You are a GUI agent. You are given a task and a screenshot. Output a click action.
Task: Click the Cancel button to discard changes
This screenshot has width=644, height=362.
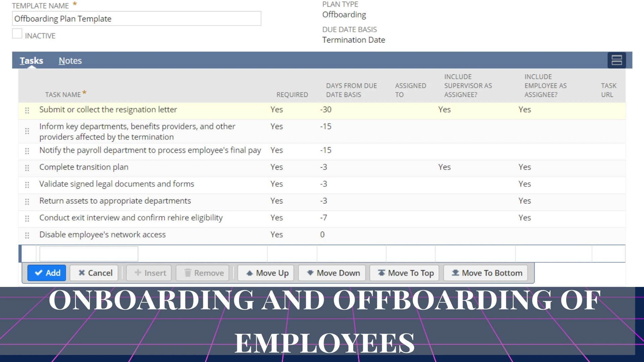click(x=96, y=273)
